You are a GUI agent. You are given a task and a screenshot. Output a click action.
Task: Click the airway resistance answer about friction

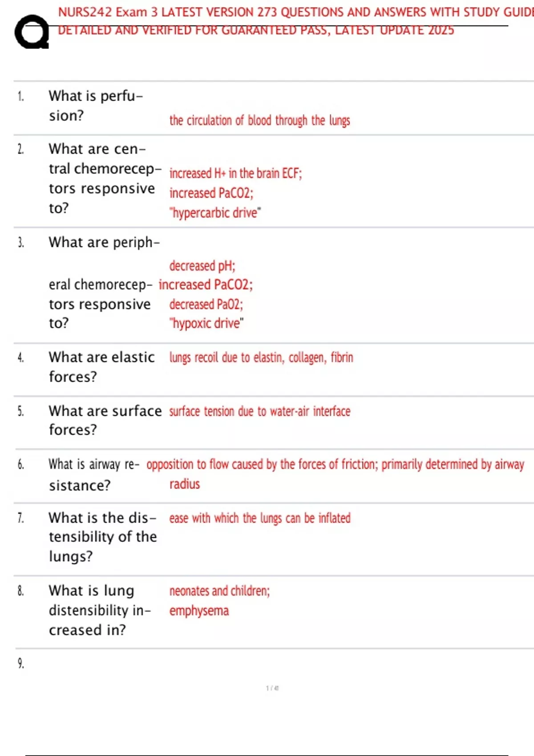[x=335, y=474]
